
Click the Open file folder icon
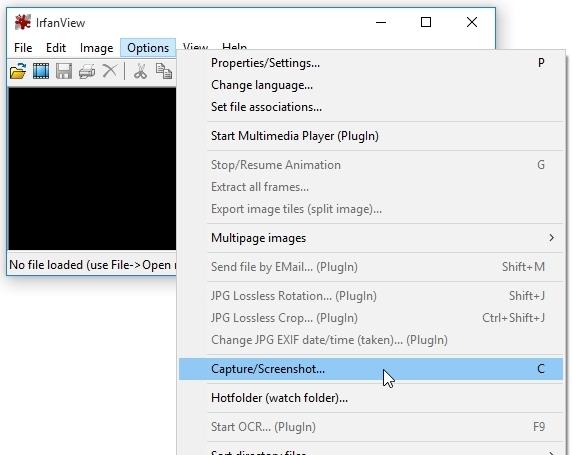click(18, 71)
